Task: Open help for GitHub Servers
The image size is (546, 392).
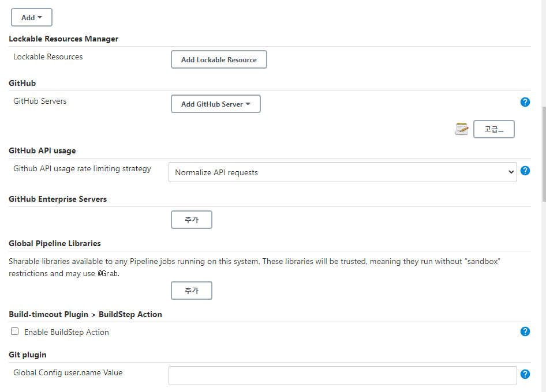Action: click(525, 102)
